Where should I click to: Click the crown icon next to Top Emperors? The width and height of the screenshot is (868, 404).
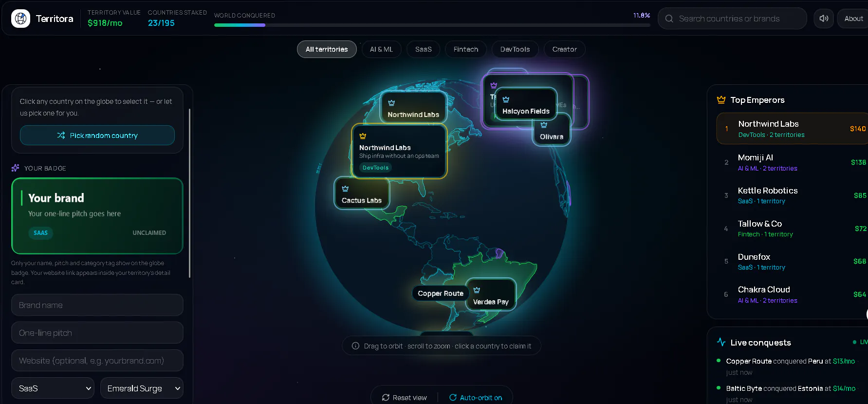(721, 100)
